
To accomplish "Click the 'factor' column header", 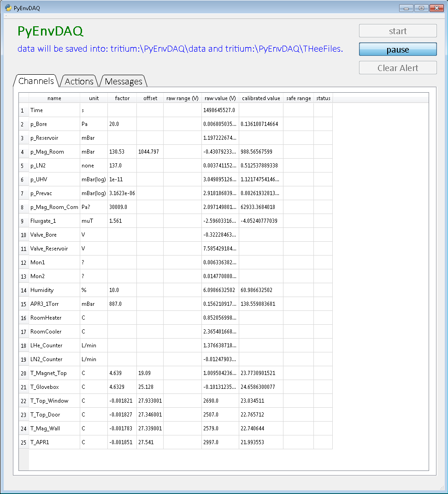I will click(122, 98).
